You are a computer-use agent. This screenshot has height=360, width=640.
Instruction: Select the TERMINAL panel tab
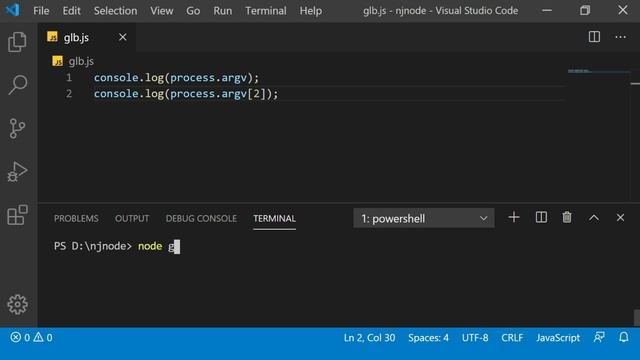(274, 218)
